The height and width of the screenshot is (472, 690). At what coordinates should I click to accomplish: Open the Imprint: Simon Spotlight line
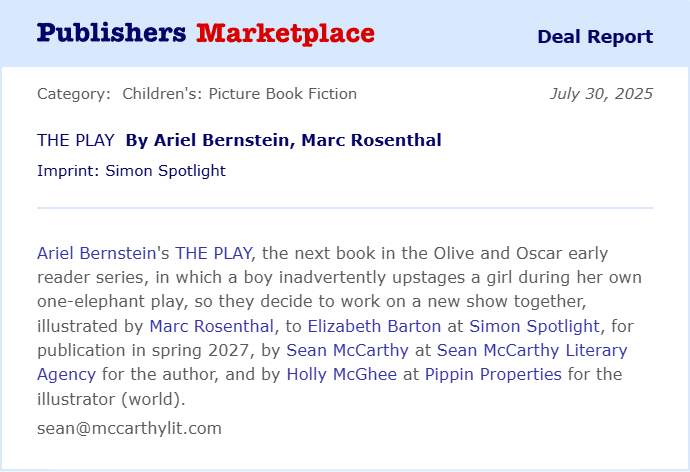tap(131, 170)
